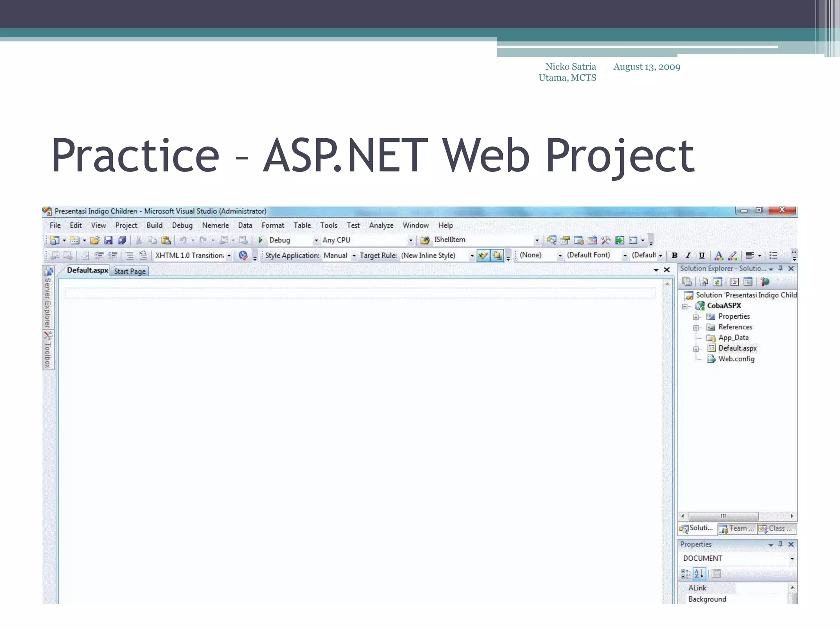The image size is (840, 630).
Task: Click the Copy icon in the toolbar
Action: click(152, 240)
